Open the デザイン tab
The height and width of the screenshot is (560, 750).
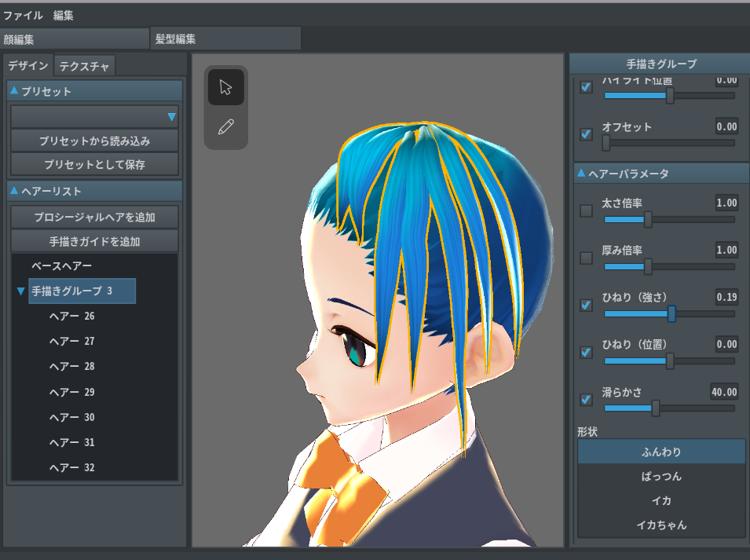(28, 65)
